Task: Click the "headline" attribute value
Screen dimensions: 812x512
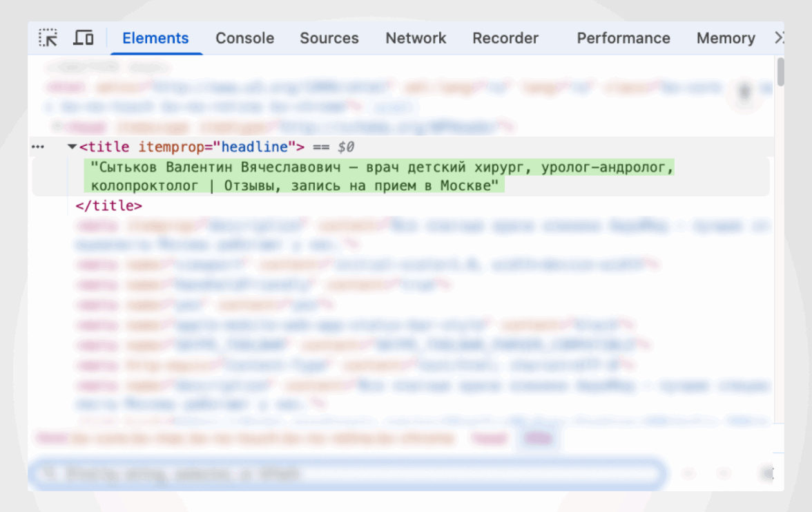Action: click(x=253, y=146)
